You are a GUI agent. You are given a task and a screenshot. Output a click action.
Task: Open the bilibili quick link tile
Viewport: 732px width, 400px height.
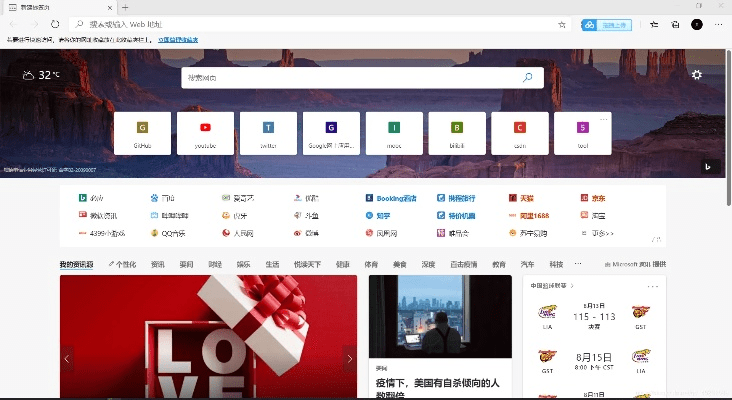coord(457,133)
